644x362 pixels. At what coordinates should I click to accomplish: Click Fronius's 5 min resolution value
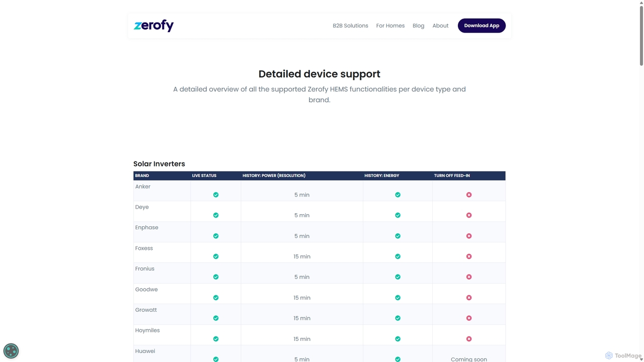302,277
